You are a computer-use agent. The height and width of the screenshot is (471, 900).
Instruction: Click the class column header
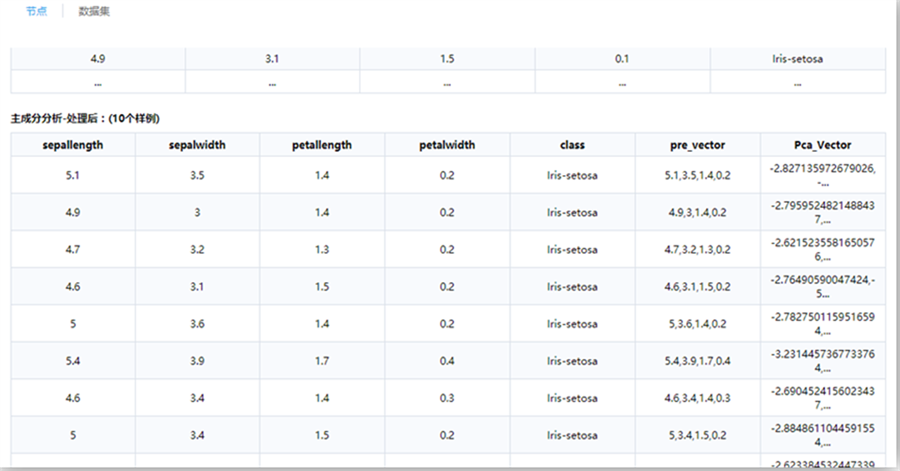(572, 145)
